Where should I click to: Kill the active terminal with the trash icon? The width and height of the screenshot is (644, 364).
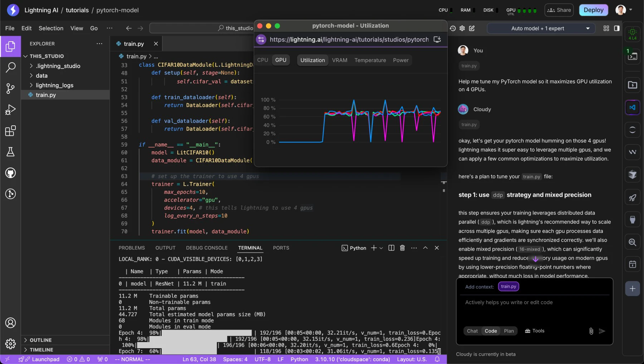click(402, 248)
